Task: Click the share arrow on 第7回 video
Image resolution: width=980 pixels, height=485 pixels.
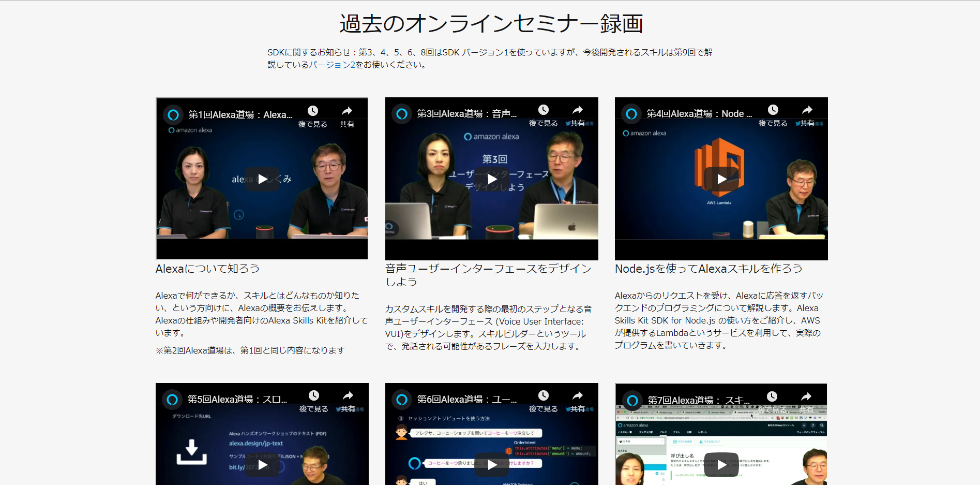Action: [806, 396]
